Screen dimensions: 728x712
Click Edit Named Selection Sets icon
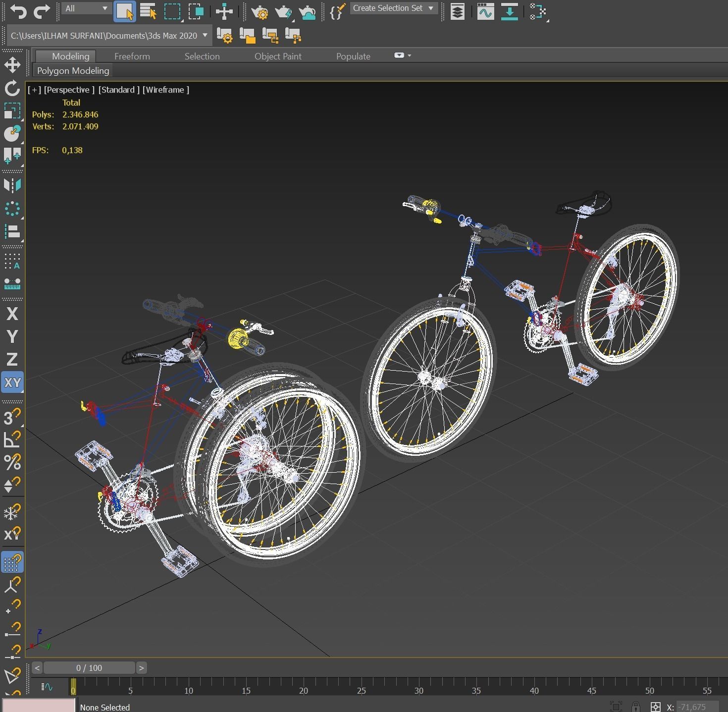337,11
